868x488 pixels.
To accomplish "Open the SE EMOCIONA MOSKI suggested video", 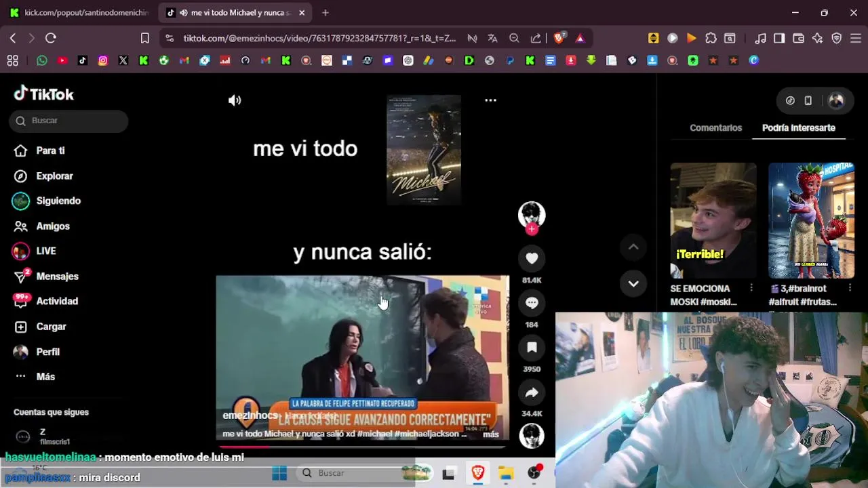I will (713, 220).
